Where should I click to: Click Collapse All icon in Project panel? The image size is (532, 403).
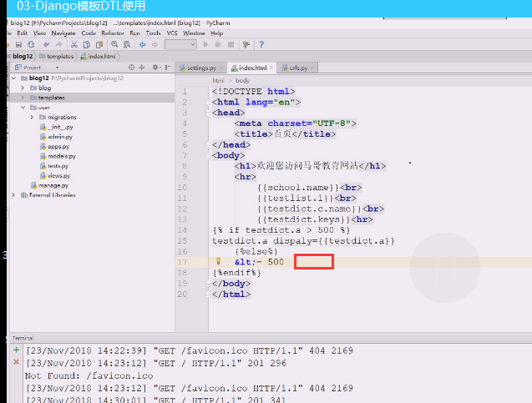pyautogui.click(x=142, y=68)
